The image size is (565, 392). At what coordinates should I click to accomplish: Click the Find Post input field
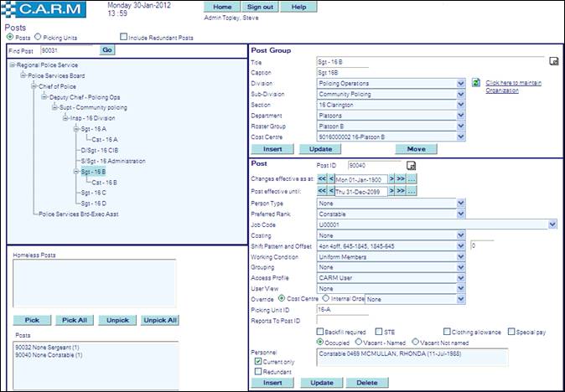pos(68,50)
